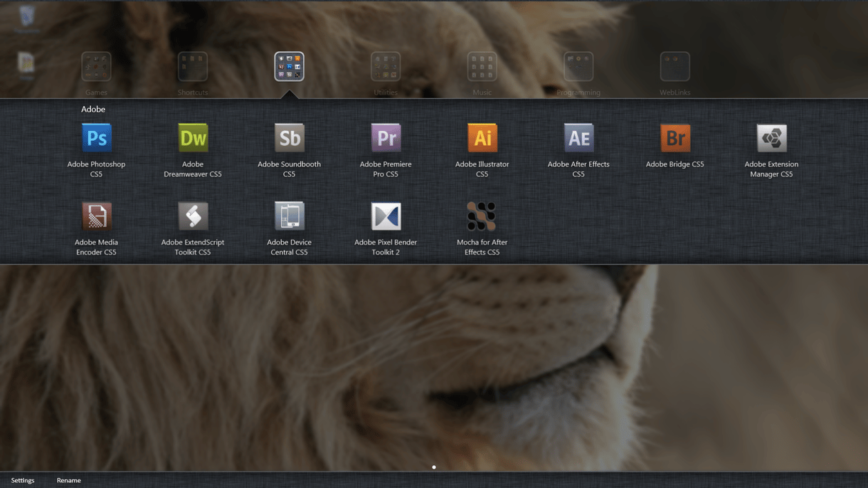Image resolution: width=868 pixels, height=488 pixels.
Task: Launch Adobe Extension Manager CS5
Action: tap(772, 138)
